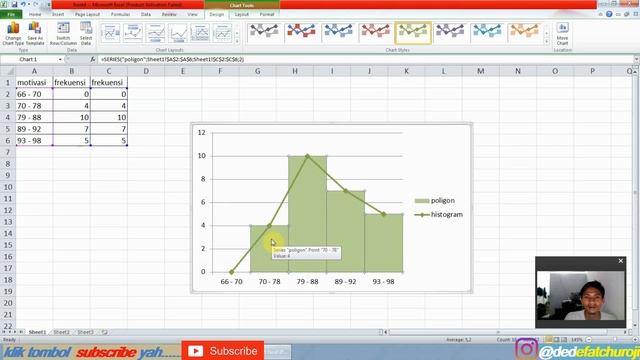Switch to the Page Layout tab
The height and width of the screenshot is (360, 640).
pyautogui.click(x=87, y=14)
